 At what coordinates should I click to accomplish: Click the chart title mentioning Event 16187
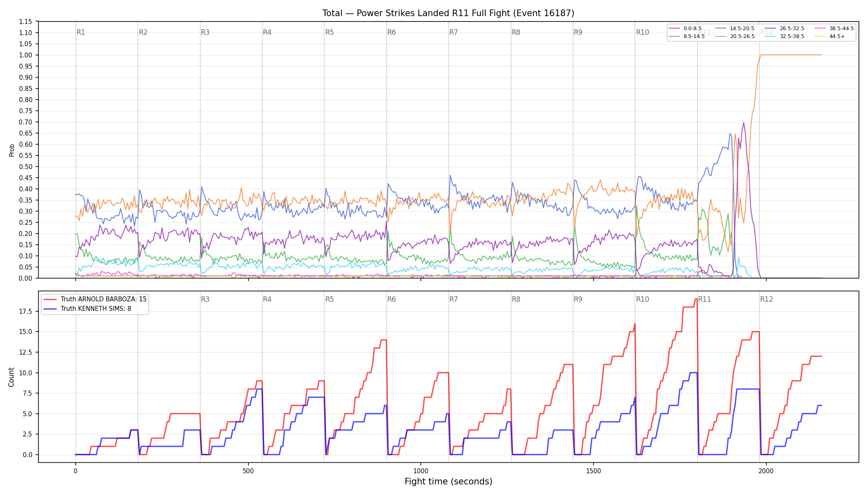coord(448,13)
